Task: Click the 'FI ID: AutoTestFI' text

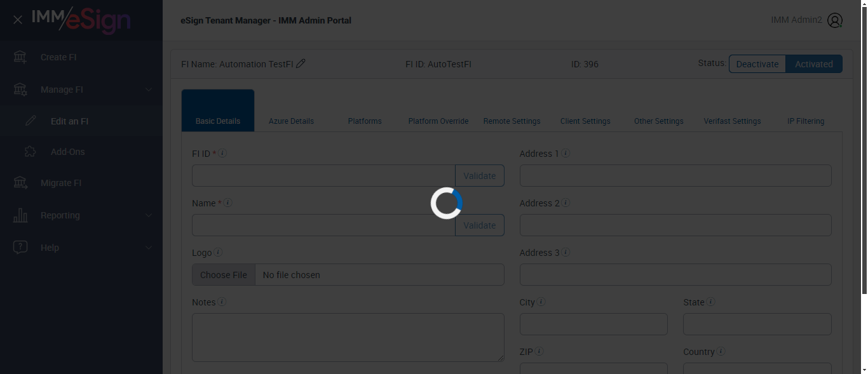Action: click(438, 64)
